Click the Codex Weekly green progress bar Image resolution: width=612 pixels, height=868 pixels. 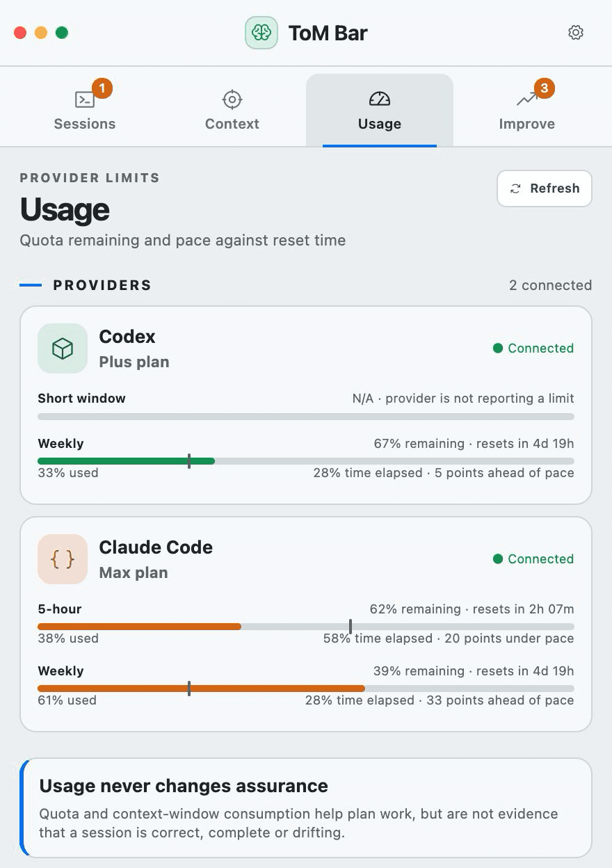126,461
